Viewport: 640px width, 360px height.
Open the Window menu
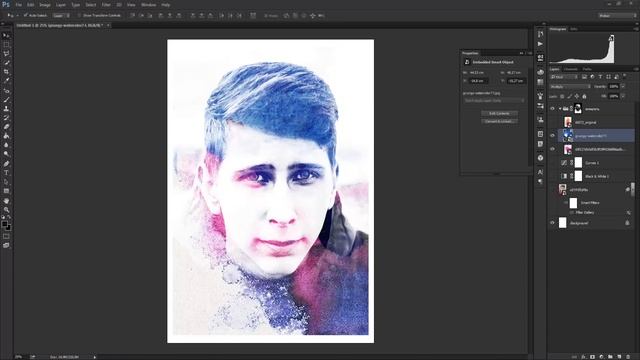pos(149,5)
